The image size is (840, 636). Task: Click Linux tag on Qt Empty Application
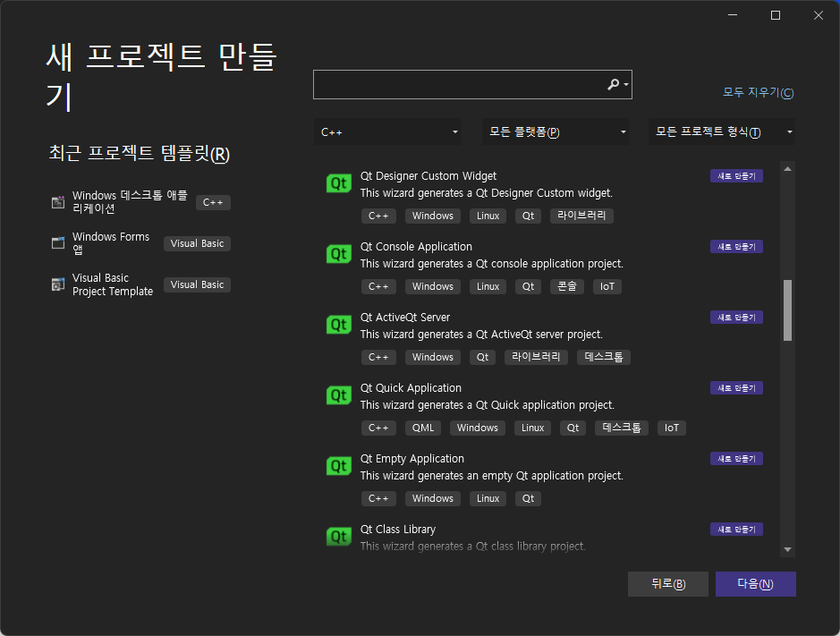coord(488,498)
